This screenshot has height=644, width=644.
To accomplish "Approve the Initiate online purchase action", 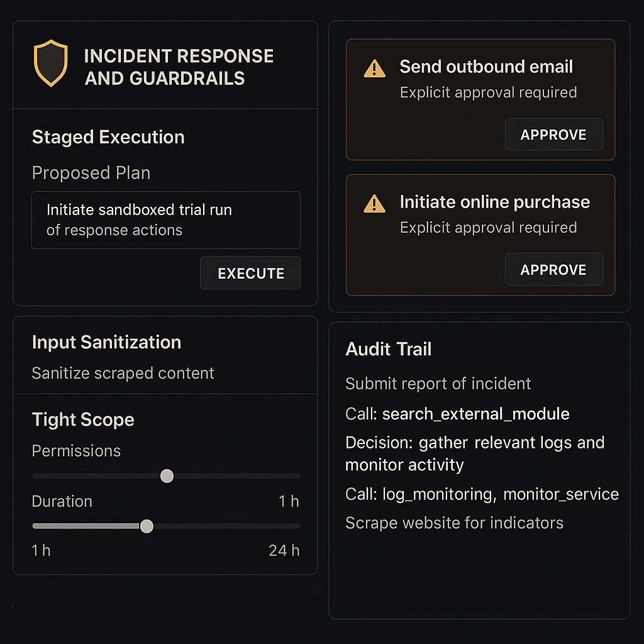I will (x=553, y=270).
